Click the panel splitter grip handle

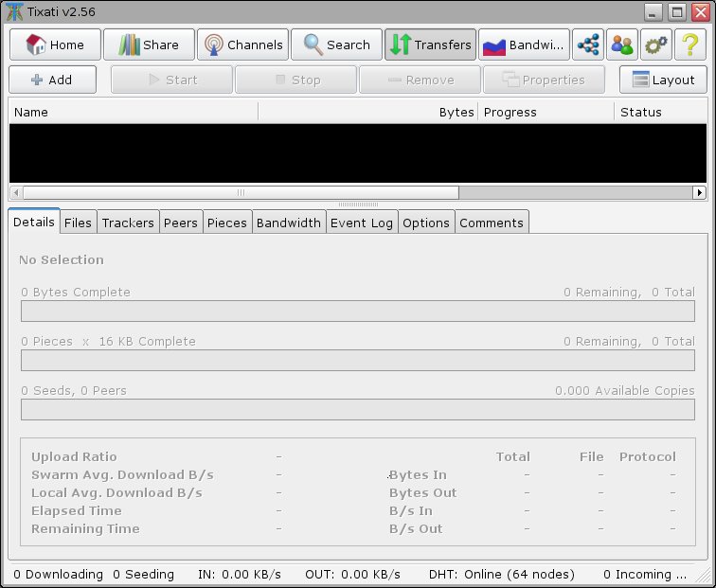tap(358, 205)
